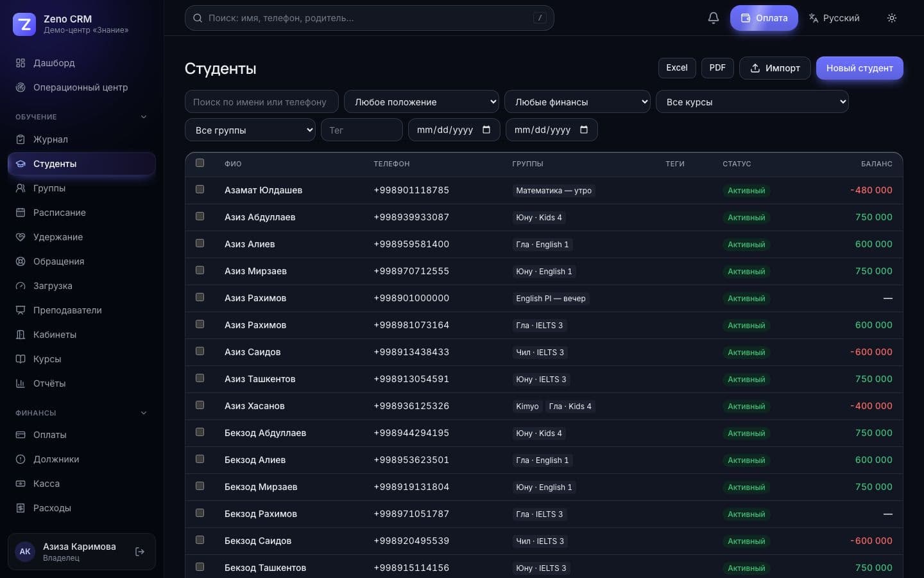Check the box for Азамат Юлдашев
The width and height of the screenshot is (924, 578).
pyautogui.click(x=200, y=189)
